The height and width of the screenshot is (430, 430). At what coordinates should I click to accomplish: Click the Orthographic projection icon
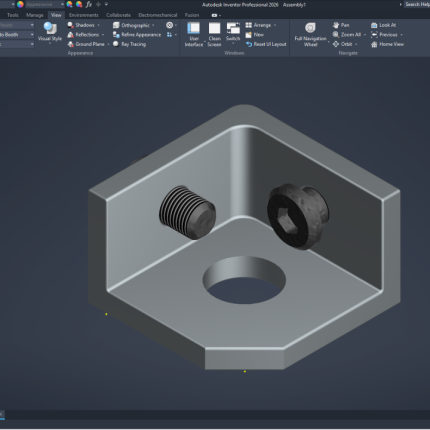coord(116,25)
